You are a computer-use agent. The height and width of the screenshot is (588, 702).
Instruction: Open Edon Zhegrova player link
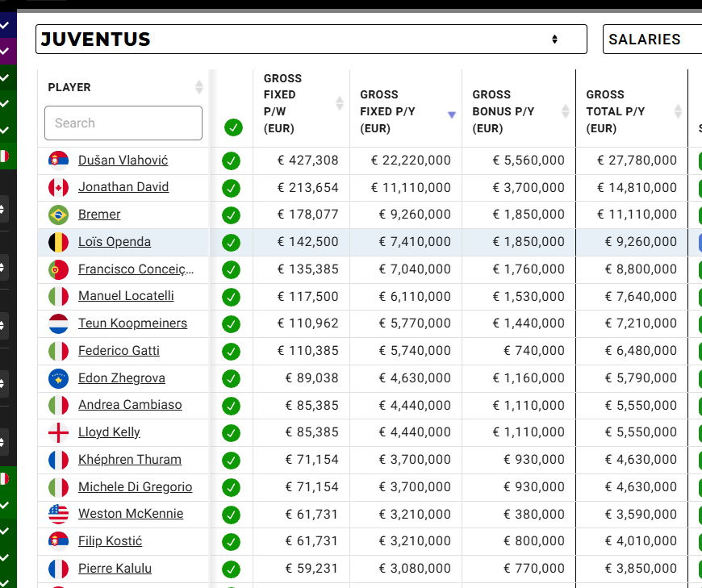pos(122,378)
